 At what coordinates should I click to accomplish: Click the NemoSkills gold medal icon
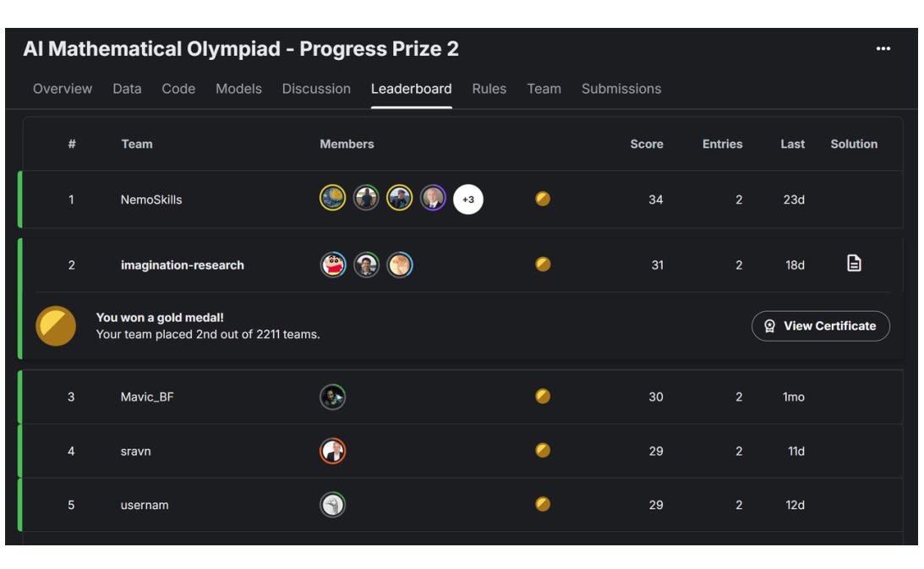tap(543, 199)
